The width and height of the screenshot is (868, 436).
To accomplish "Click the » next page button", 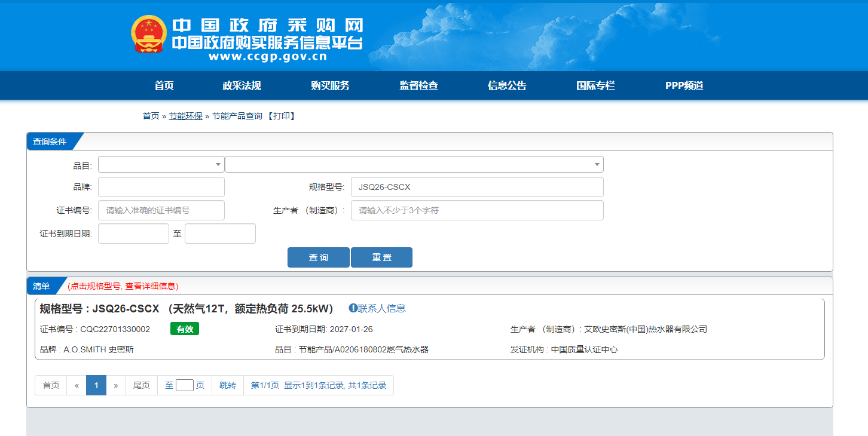I will coord(116,385).
